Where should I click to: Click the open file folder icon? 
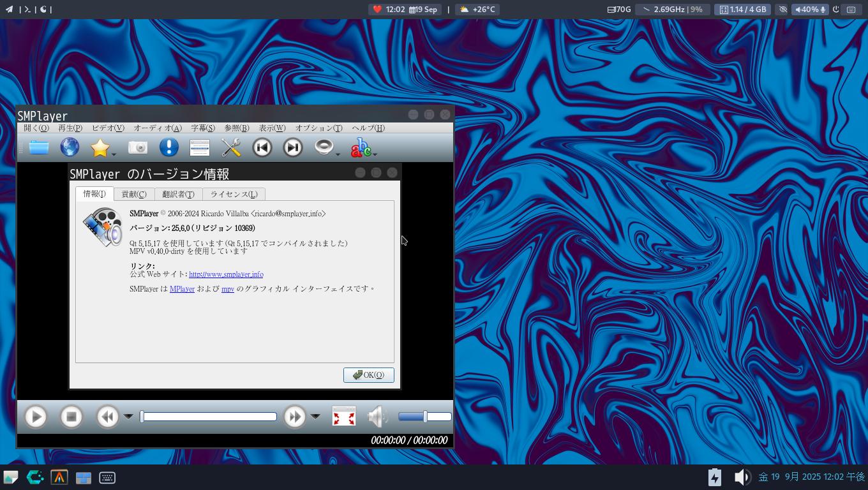point(39,147)
